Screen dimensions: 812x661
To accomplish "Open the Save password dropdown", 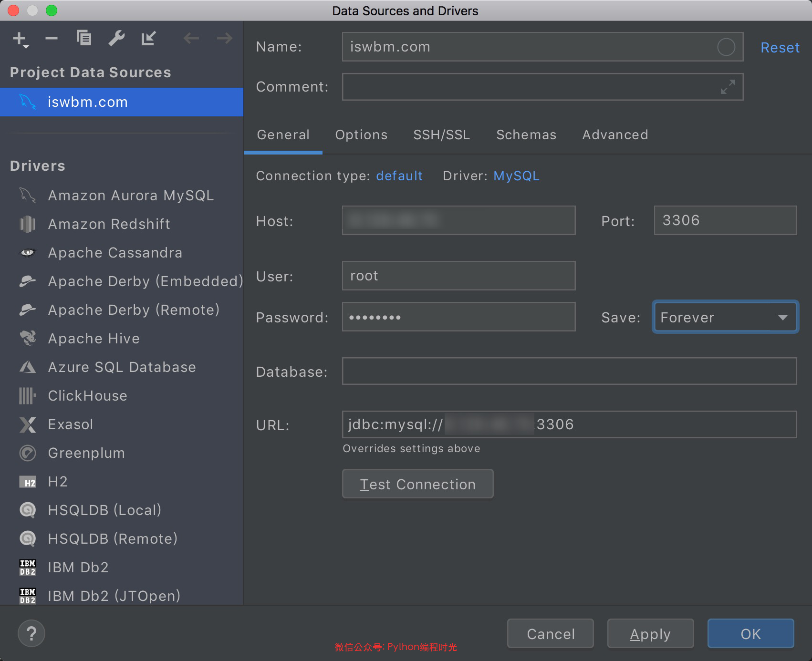I will click(x=725, y=317).
